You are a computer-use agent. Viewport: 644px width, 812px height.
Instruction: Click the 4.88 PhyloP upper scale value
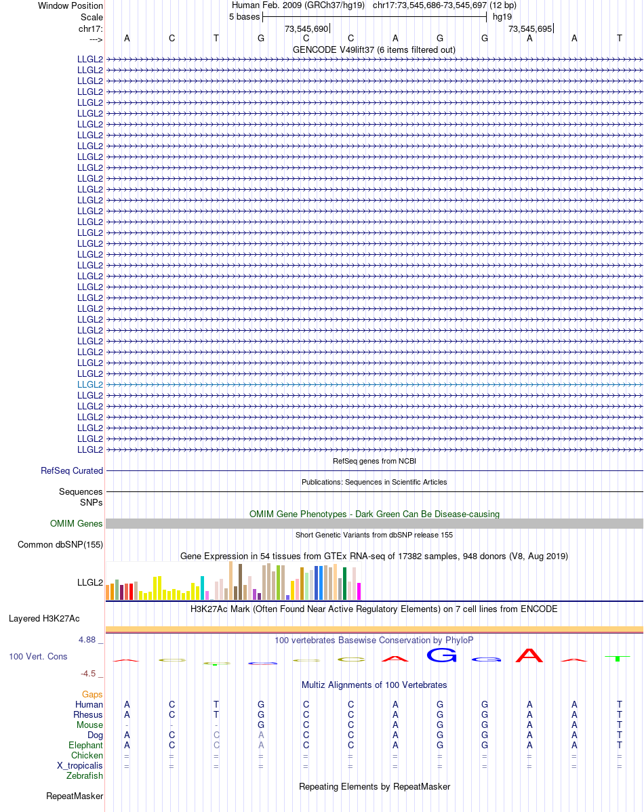pos(87,640)
